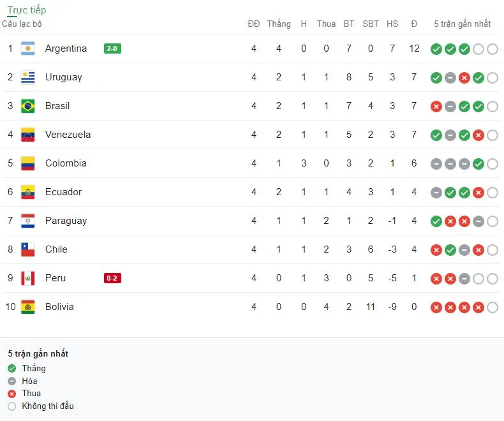Open Argentina's live 2-0 score badge

112,48
